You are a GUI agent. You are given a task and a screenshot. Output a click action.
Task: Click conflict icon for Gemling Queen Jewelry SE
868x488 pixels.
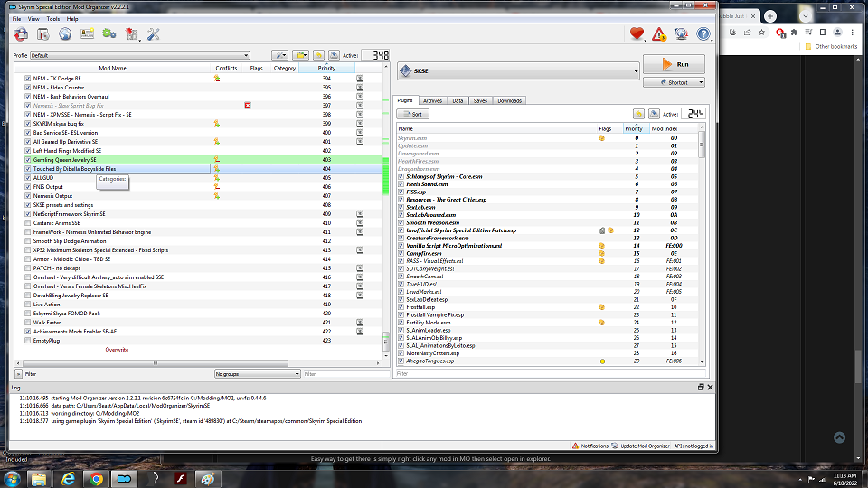pyautogui.click(x=216, y=159)
